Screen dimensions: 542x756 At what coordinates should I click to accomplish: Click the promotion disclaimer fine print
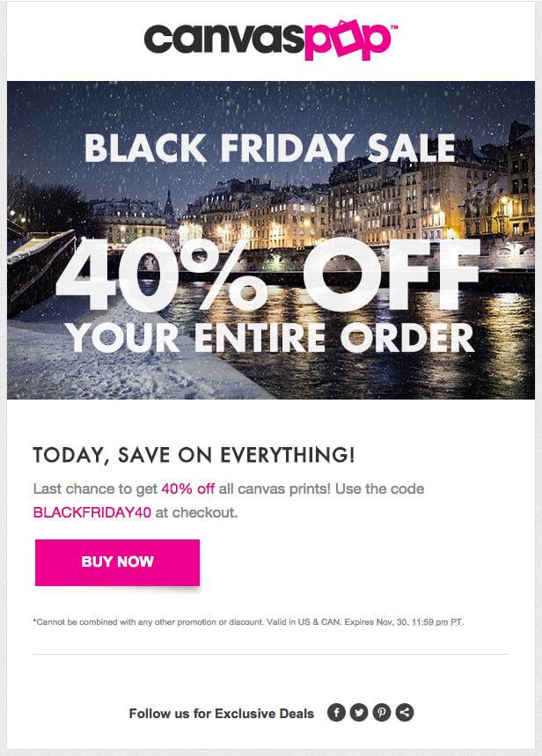coord(248,622)
